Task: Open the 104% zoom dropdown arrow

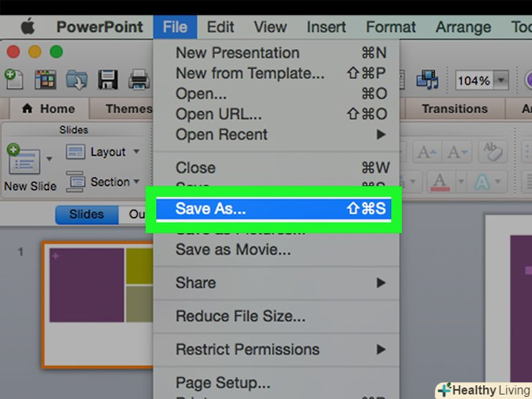Action: pyautogui.click(x=501, y=80)
